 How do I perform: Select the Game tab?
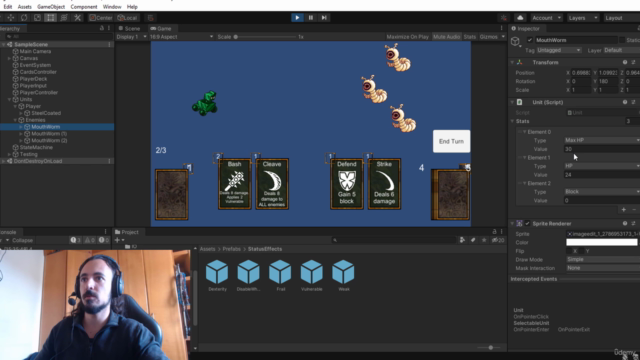pos(161,29)
